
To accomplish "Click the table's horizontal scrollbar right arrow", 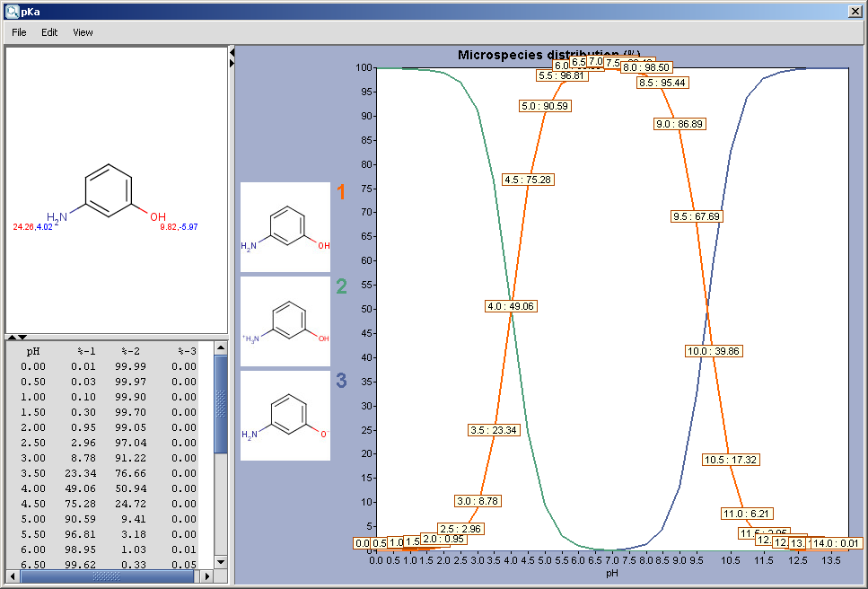I will [x=206, y=576].
